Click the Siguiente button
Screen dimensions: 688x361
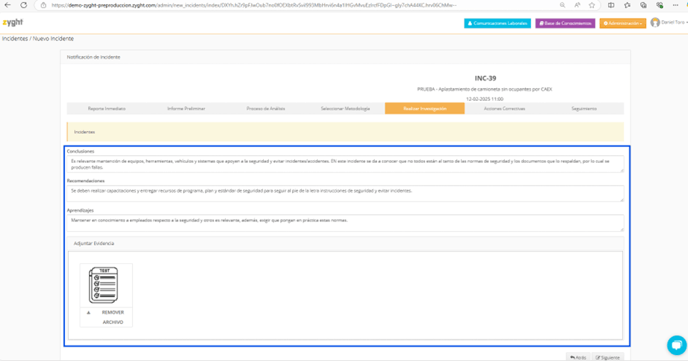608,357
